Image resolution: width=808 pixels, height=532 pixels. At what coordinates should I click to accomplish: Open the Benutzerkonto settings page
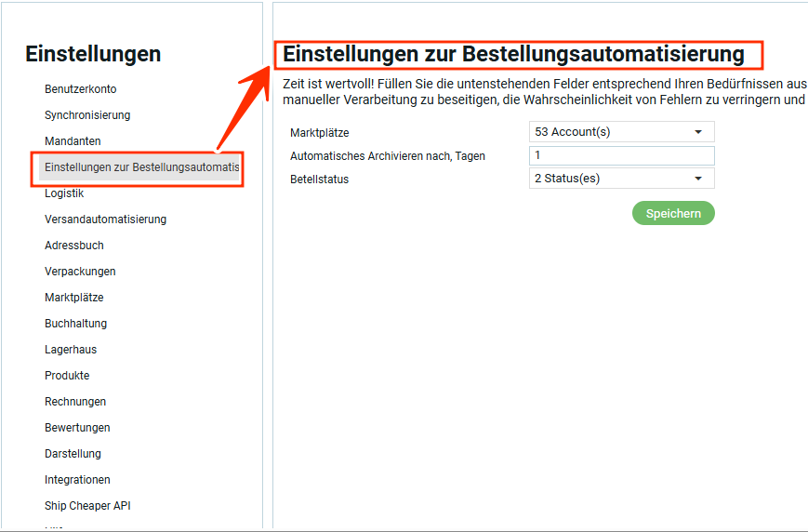(80, 89)
